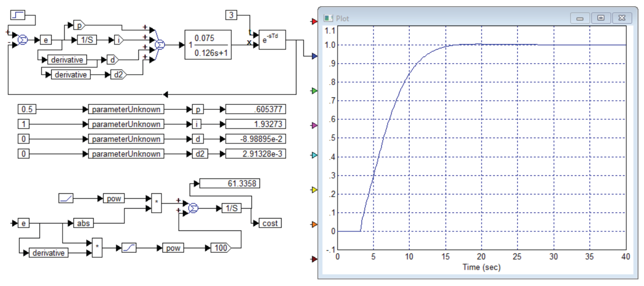The image size is (644, 286).
Task: Select the 100 gain block
Action: [220, 248]
